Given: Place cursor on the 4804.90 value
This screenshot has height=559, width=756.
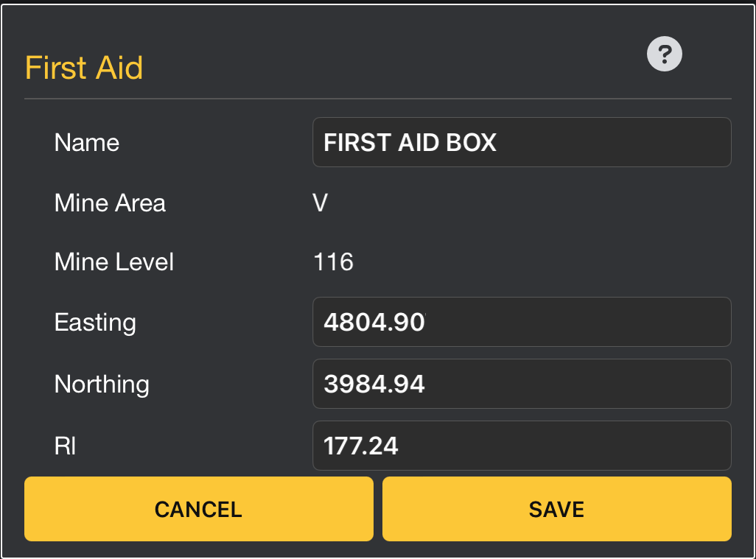Looking at the screenshot, I should (x=374, y=323).
